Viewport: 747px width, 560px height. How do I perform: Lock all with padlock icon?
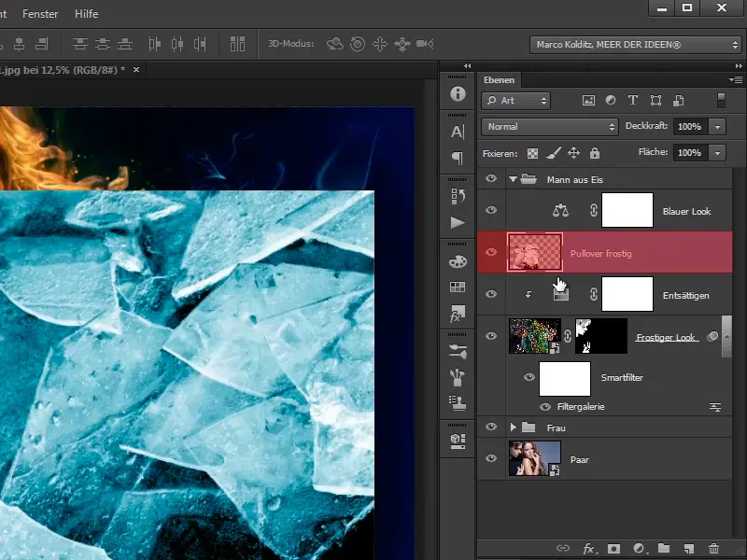point(595,153)
